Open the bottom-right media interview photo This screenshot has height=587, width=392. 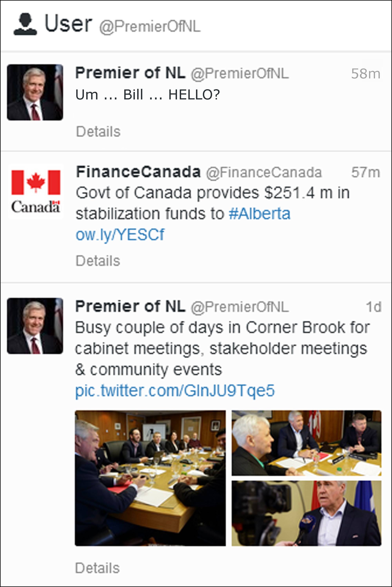point(307,513)
